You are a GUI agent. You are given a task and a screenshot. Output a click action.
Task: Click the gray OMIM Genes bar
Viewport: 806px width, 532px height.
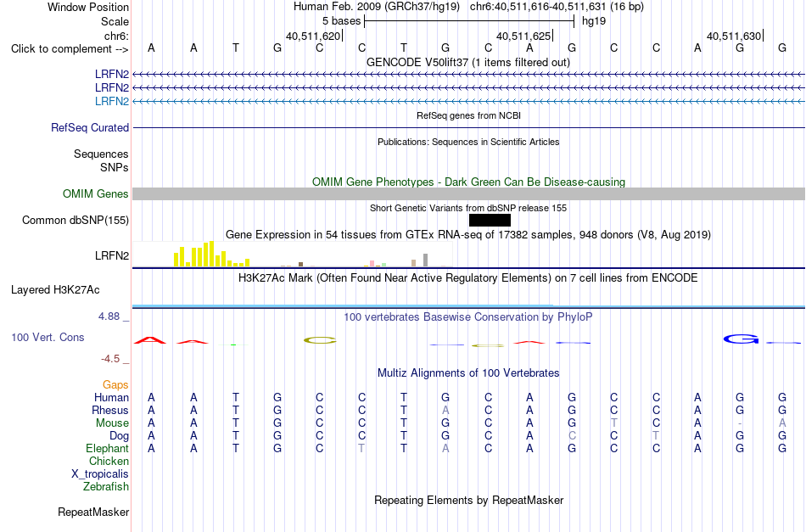[468, 193]
